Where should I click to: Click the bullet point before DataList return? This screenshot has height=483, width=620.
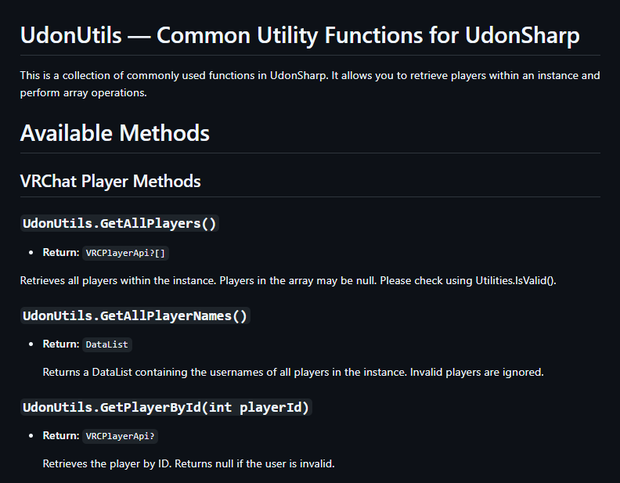31,344
